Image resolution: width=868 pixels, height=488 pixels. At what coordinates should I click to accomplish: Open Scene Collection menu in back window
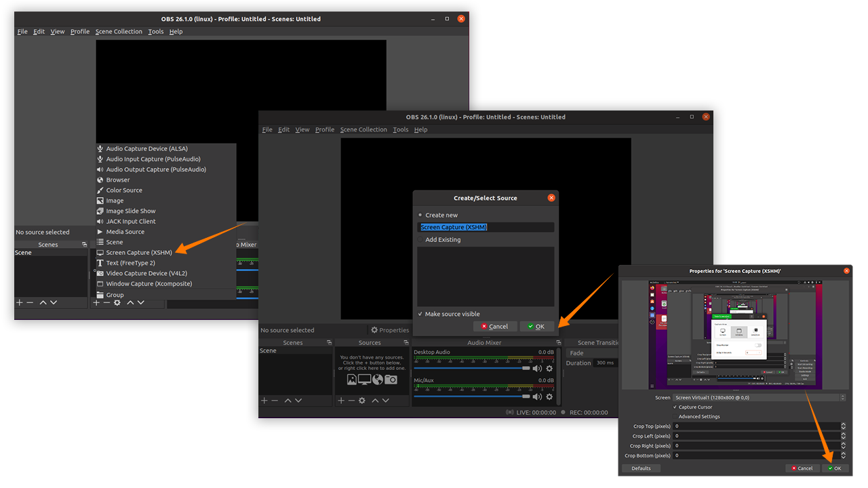[x=119, y=32]
